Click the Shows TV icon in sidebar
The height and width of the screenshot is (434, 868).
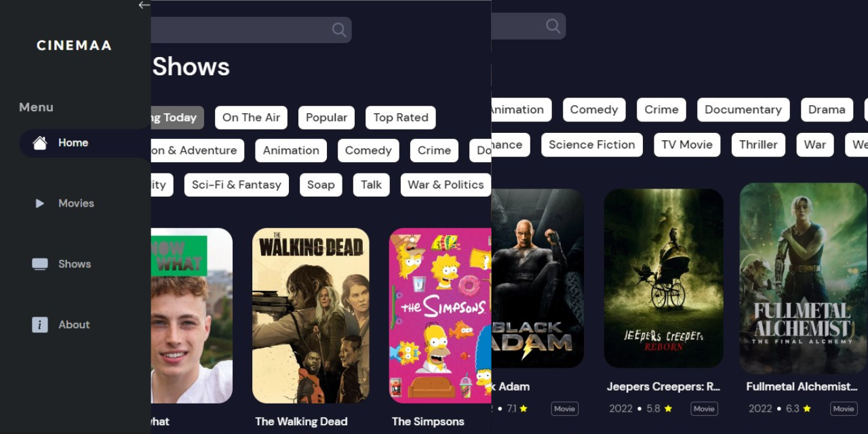point(40,264)
